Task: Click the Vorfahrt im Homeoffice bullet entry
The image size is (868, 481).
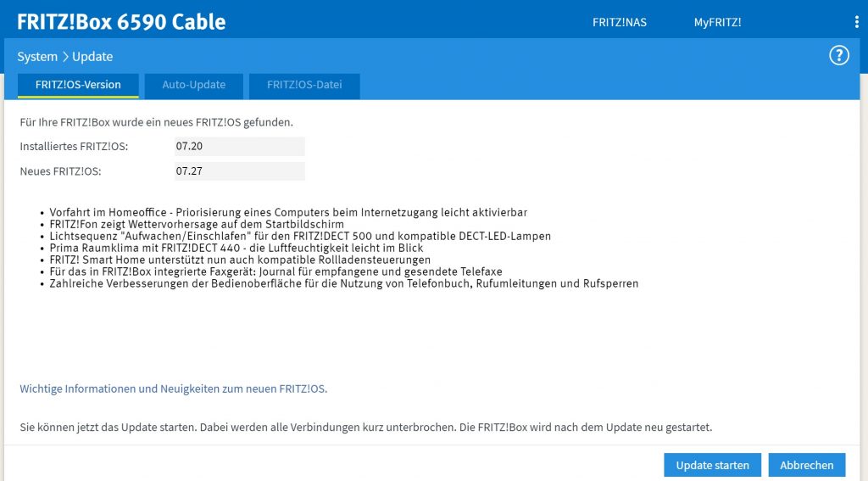Action: pos(288,212)
